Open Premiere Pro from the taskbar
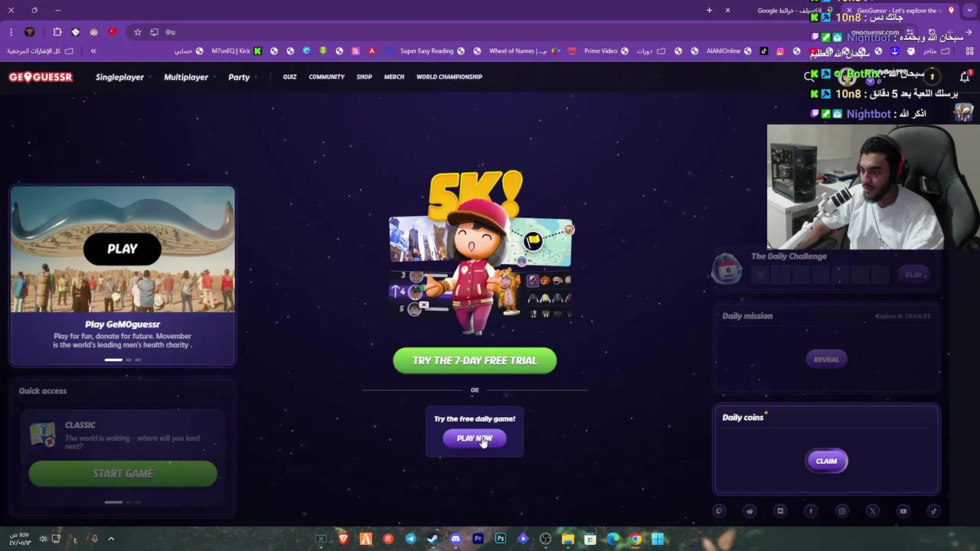The image size is (980, 551). [x=478, y=539]
